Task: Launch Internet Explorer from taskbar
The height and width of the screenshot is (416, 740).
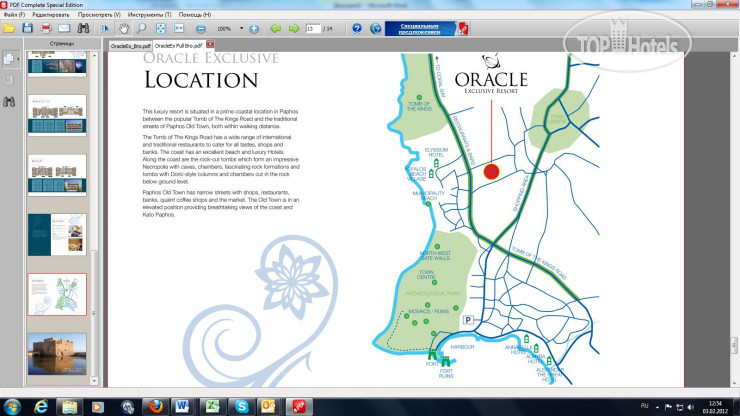Action: click(x=42, y=407)
